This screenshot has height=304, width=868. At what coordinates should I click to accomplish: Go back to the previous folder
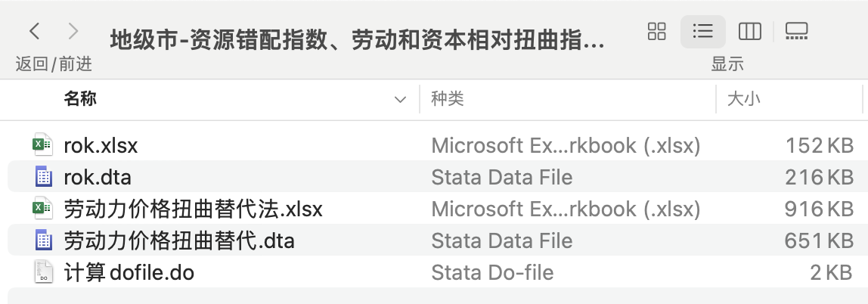point(35,32)
